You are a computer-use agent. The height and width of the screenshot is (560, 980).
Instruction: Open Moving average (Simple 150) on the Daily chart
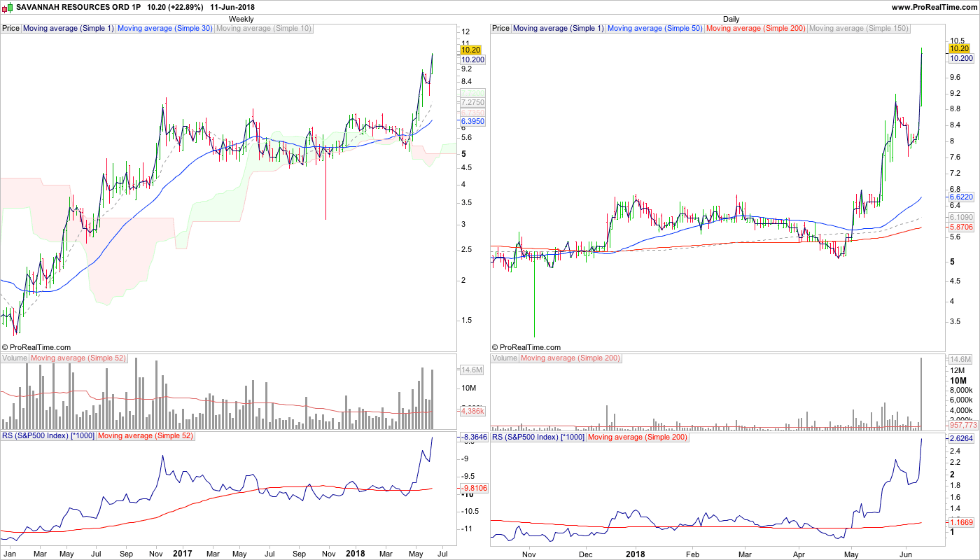(x=859, y=29)
